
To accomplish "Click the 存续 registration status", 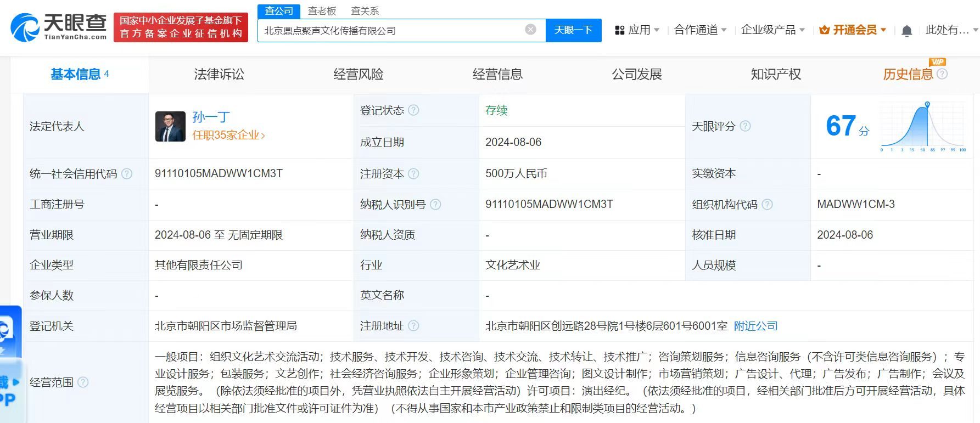I will click(x=496, y=110).
